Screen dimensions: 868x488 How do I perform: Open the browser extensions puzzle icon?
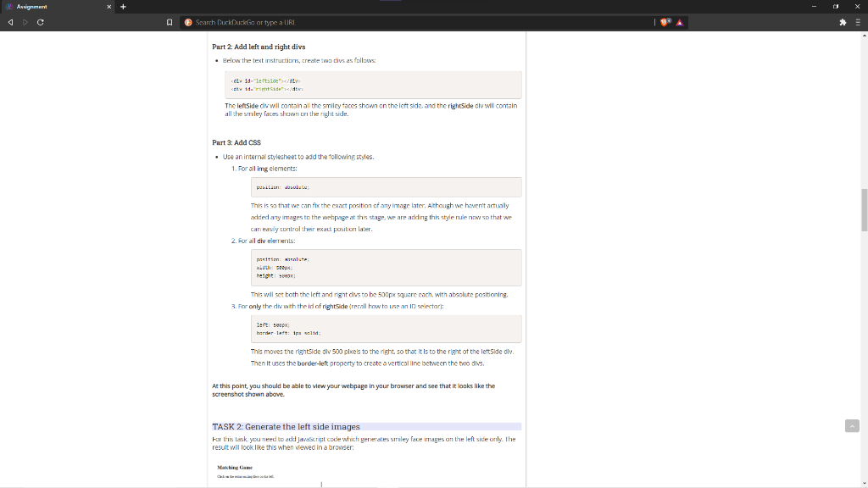843,23
